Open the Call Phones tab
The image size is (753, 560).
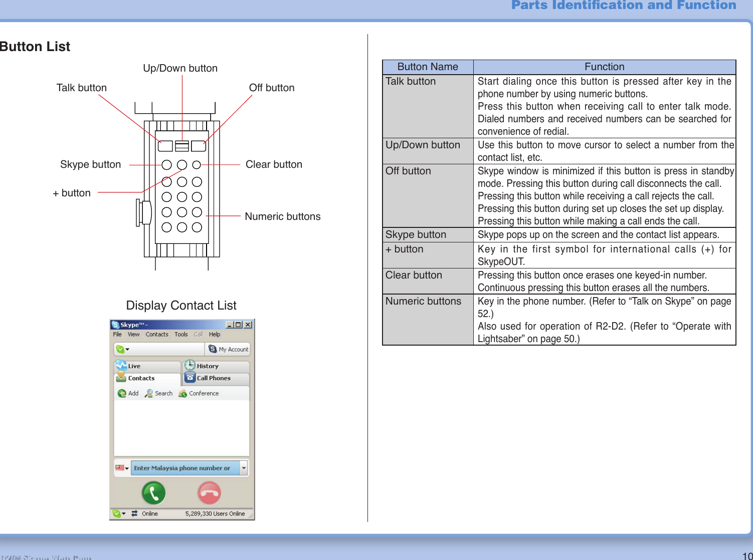216,378
